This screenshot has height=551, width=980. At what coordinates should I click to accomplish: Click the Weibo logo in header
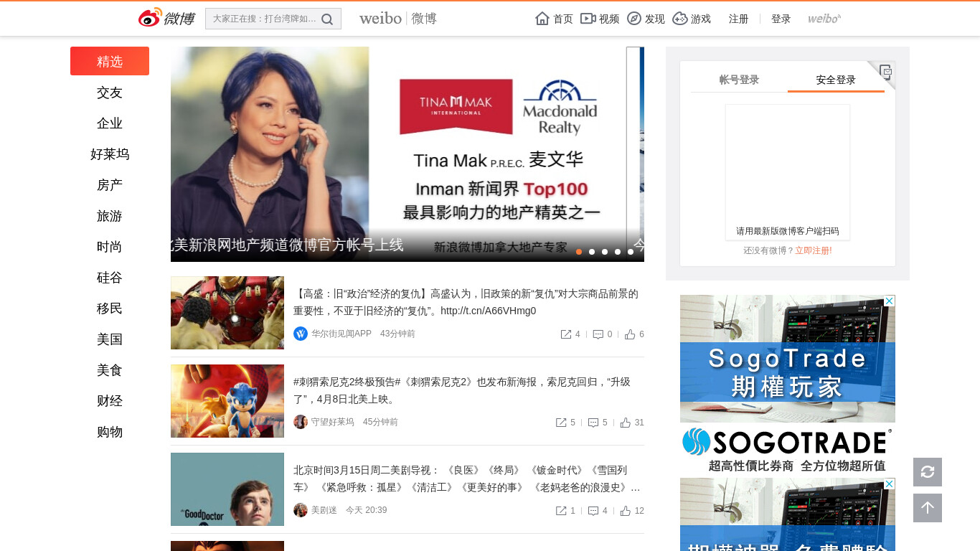pyautogui.click(x=166, y=18)
